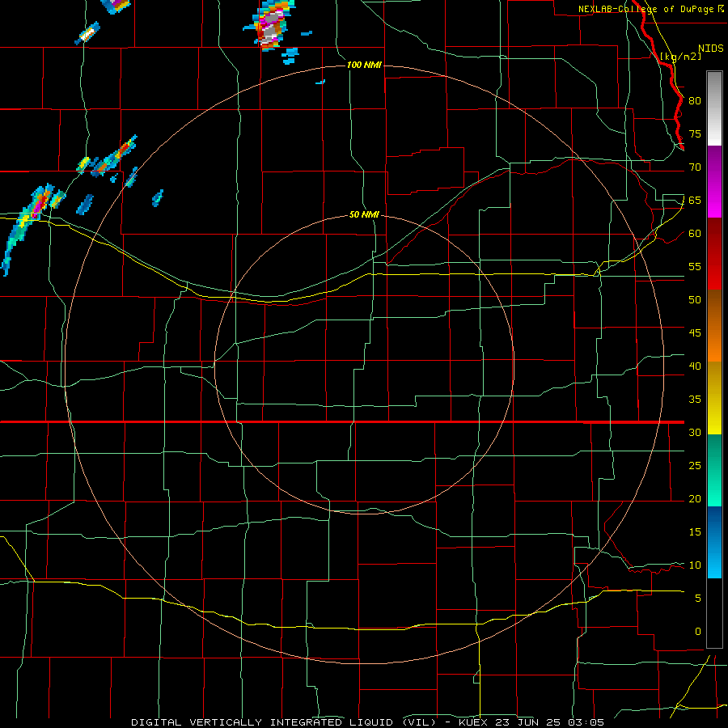Click the 30 value on the color scale
728x728 pixels.
(x=695, y=432)
